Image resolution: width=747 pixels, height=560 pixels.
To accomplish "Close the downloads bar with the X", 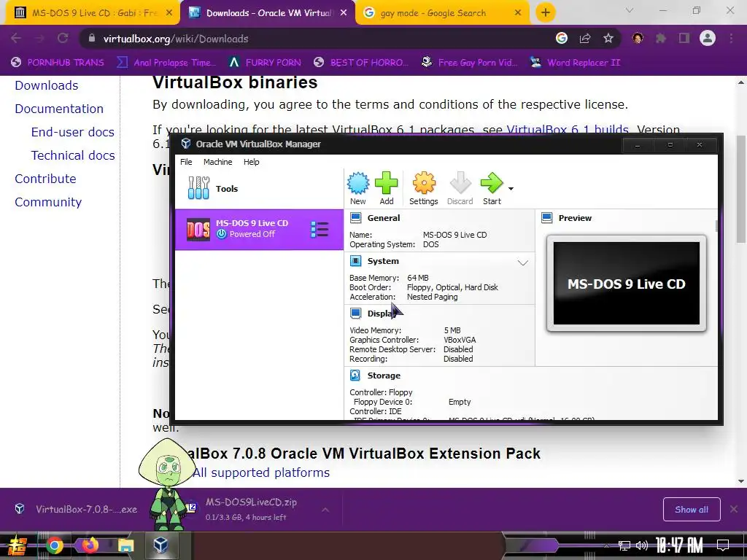I will tap(734, 509).
